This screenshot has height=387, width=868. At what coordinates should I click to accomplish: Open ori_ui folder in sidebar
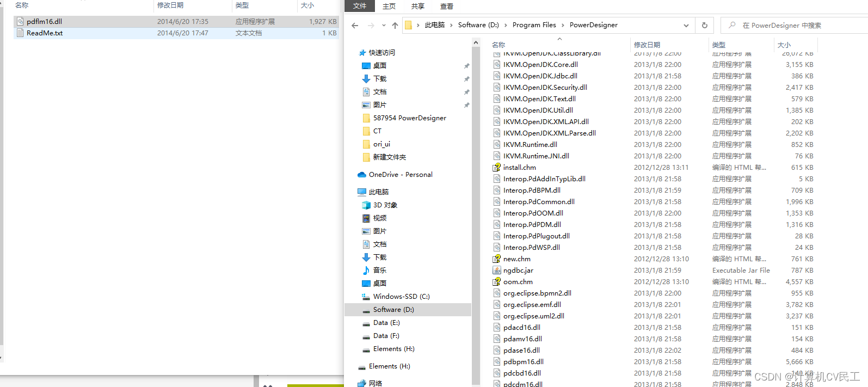pyautogui.click(x=381, y=144)
